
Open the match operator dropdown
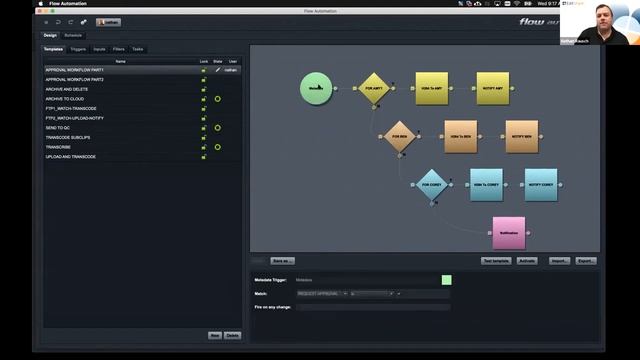[x=372, y=293]
